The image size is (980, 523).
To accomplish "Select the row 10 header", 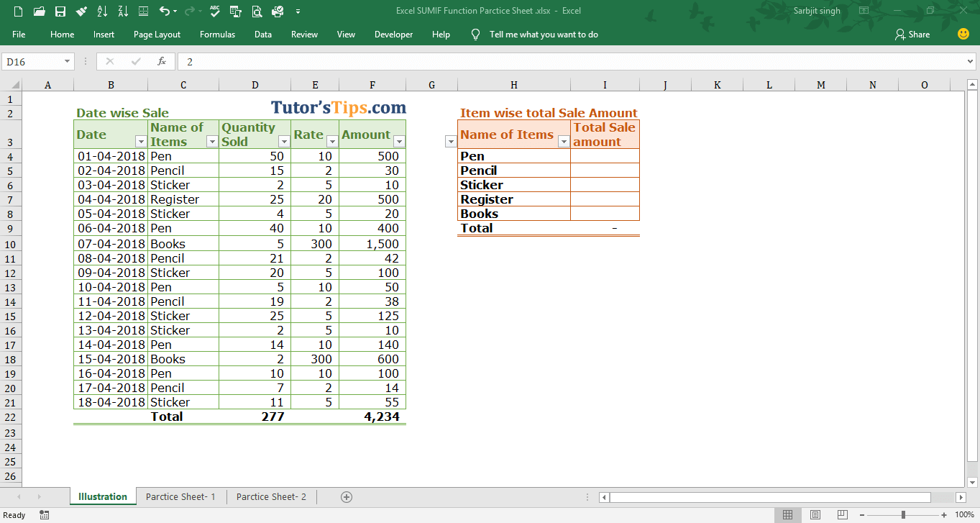I will pos(11,244).
